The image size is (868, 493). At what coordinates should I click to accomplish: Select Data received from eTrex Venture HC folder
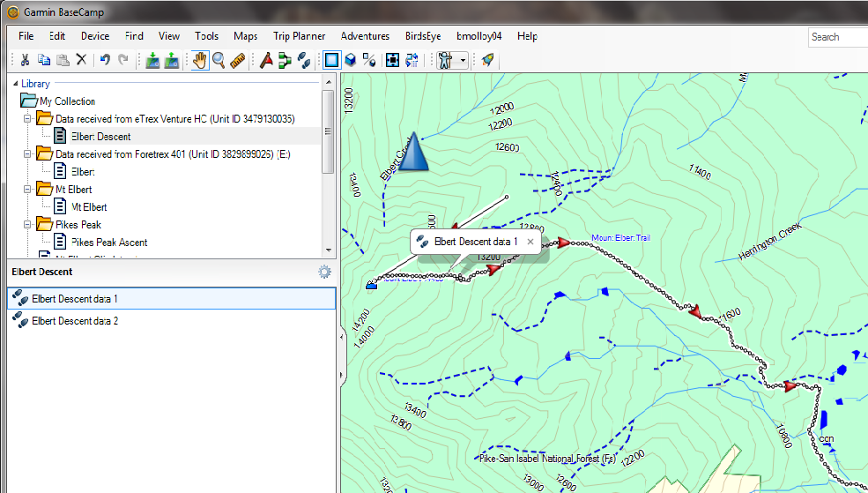175,118
